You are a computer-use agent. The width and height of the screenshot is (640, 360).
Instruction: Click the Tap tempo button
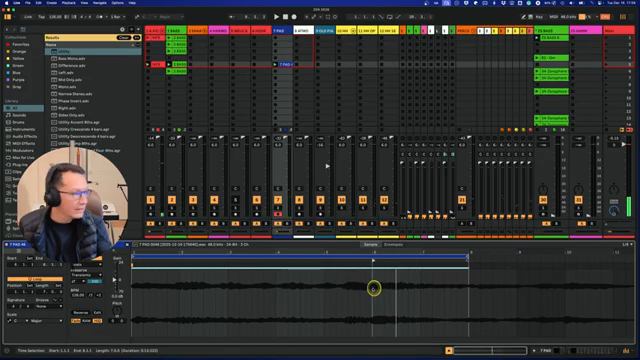click(x=42, y=17)
